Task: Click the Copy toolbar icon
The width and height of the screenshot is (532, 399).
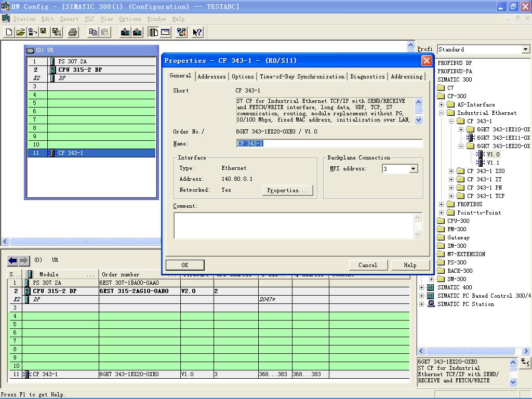Action: (92, 32)
